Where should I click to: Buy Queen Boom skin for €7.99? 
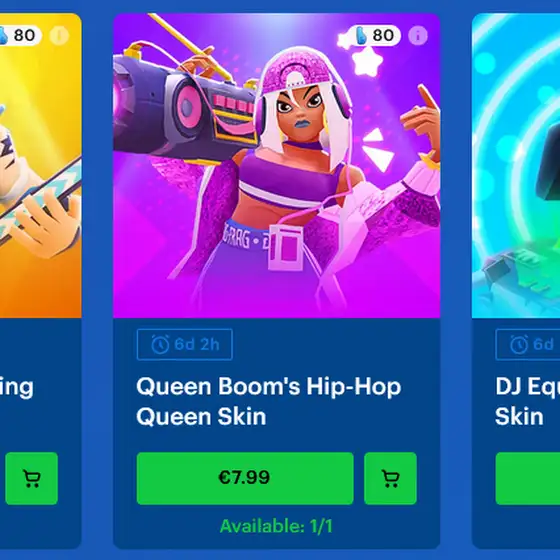[x=245, y=478]
